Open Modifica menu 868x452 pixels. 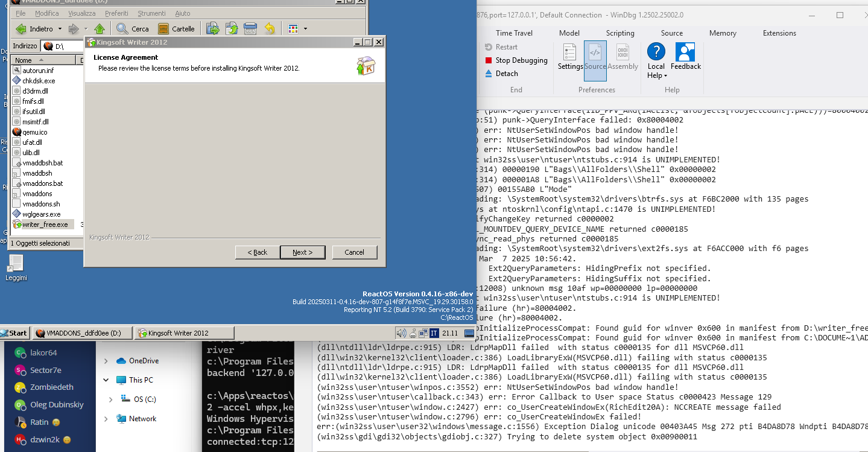pyautogui.click(x=47, y=13)
